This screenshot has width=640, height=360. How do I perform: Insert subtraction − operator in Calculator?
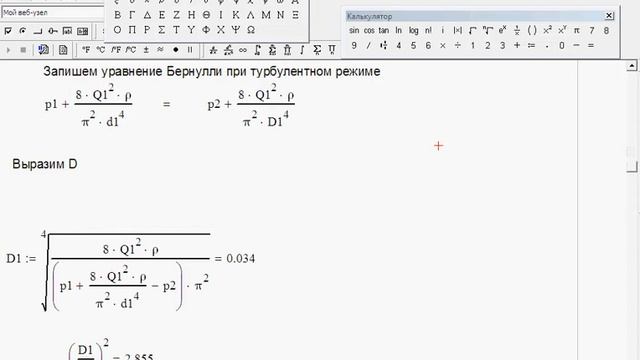point(576,45)
